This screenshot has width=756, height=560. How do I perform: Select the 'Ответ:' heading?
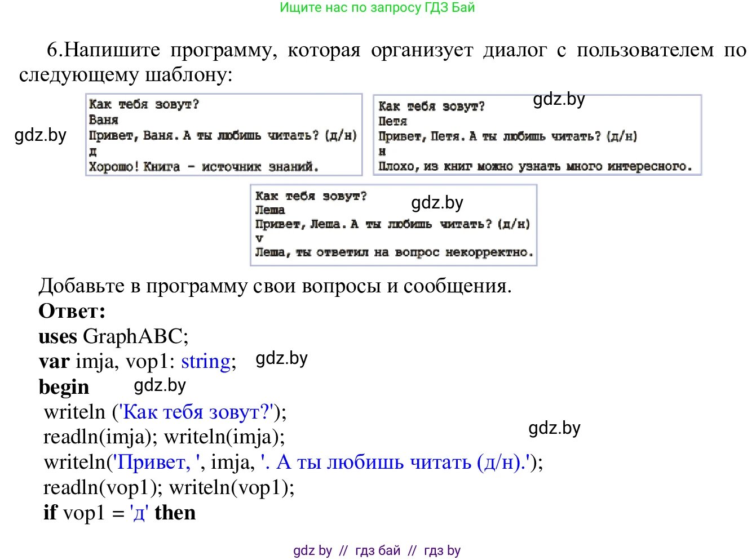[x=71, y=310]
